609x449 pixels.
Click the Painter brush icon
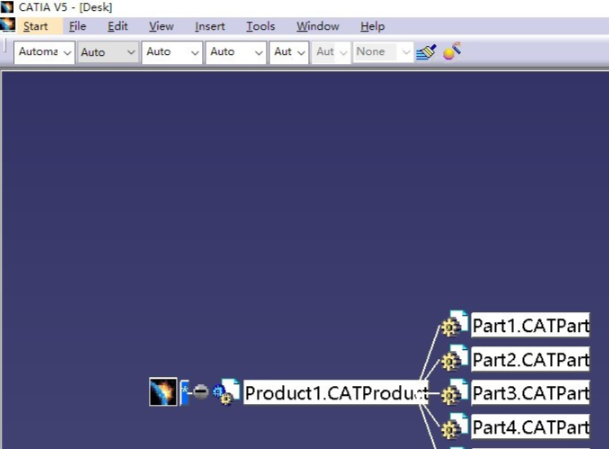pyautogui.click(x=426, y=52)
